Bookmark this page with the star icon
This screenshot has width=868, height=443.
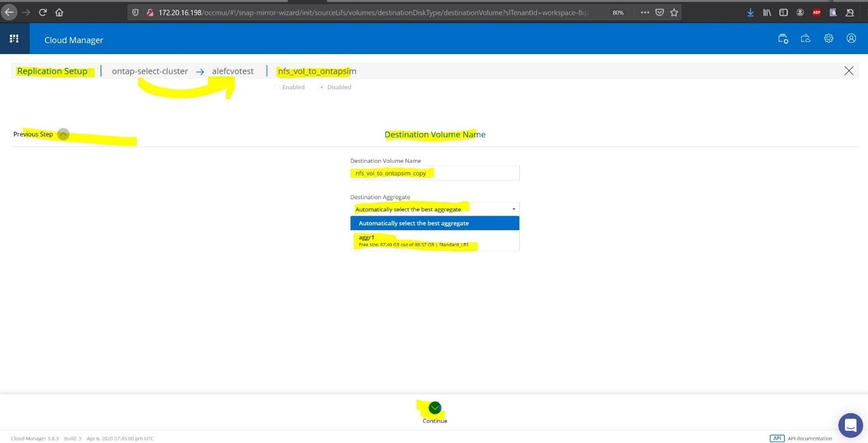(x=674, y=12)
